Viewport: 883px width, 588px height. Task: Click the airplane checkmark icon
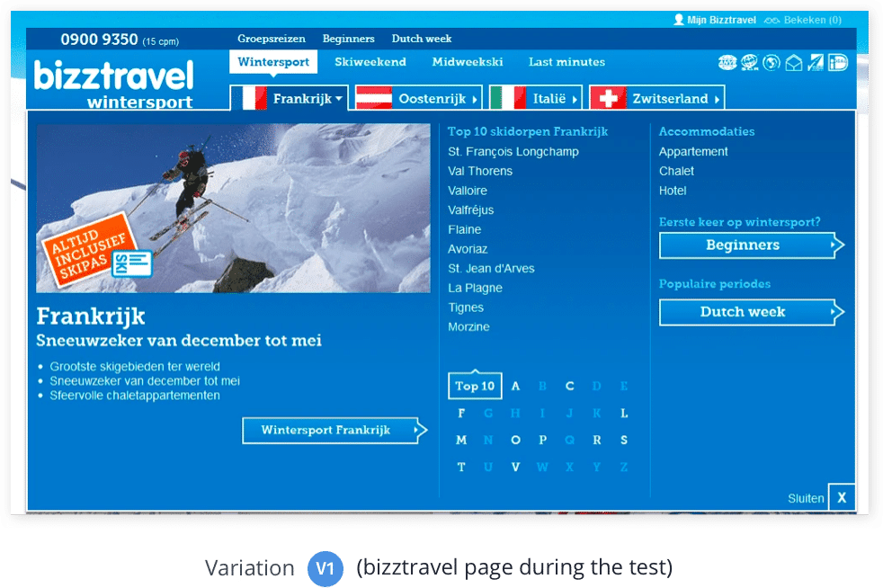814,63
